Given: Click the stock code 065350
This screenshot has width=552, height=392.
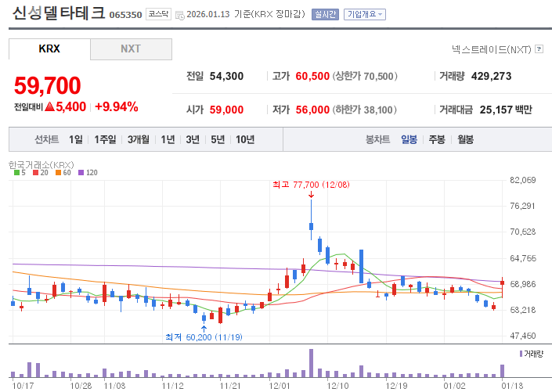Looking at the screenshot, I should coord(126,15).
